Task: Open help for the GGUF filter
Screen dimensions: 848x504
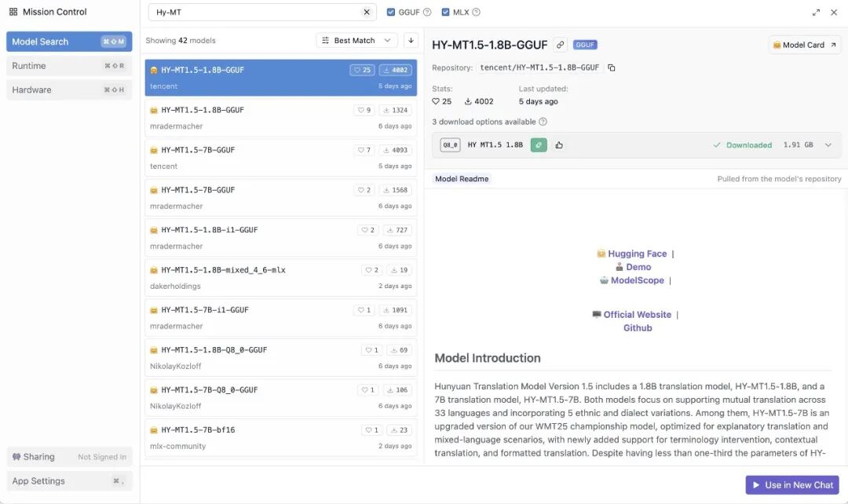Action: 427,13
